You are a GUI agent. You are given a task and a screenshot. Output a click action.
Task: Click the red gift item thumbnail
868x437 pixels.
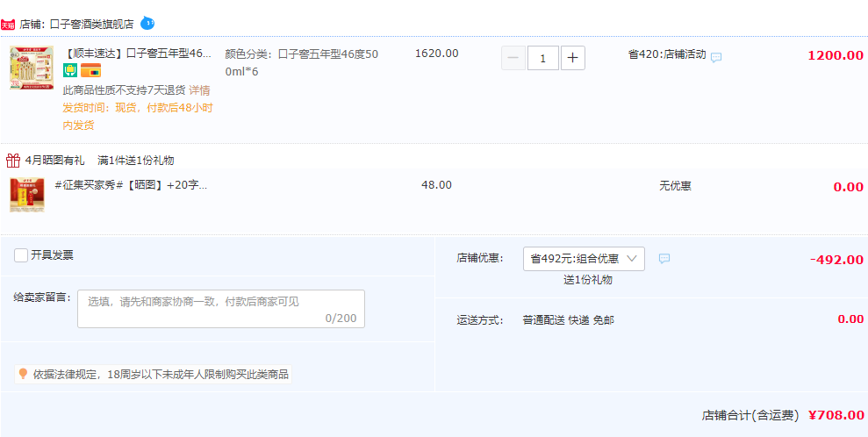click(27, 195)
